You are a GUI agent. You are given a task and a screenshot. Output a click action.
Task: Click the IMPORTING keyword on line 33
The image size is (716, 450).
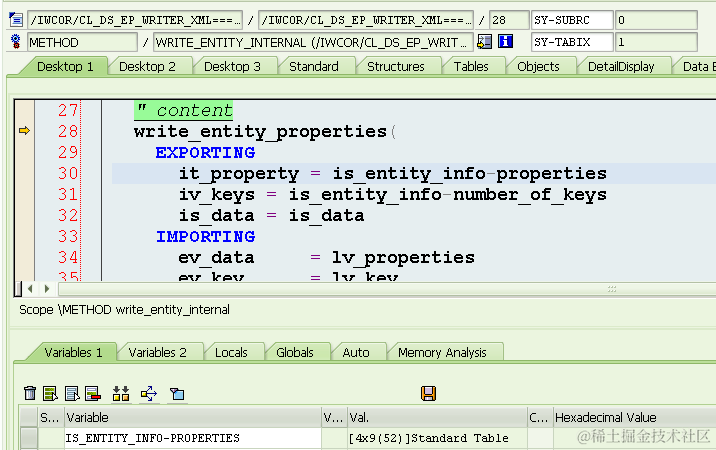tap(205, 236)
